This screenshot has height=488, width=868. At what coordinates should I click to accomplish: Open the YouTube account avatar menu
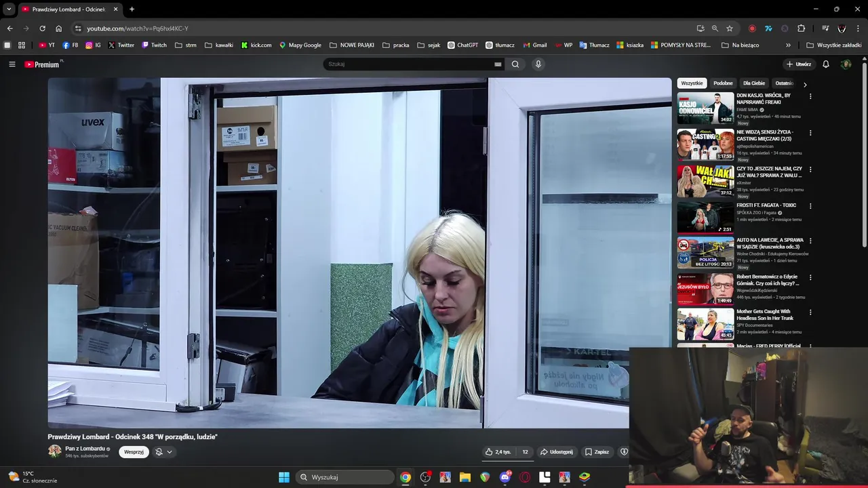(x=846, y=64)
